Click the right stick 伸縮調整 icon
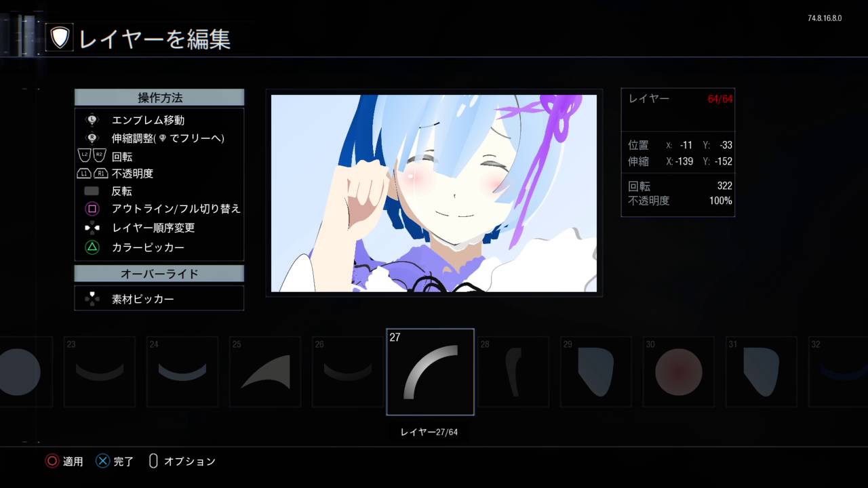This screenshot has height=488, width=868. tap(92, 138)
